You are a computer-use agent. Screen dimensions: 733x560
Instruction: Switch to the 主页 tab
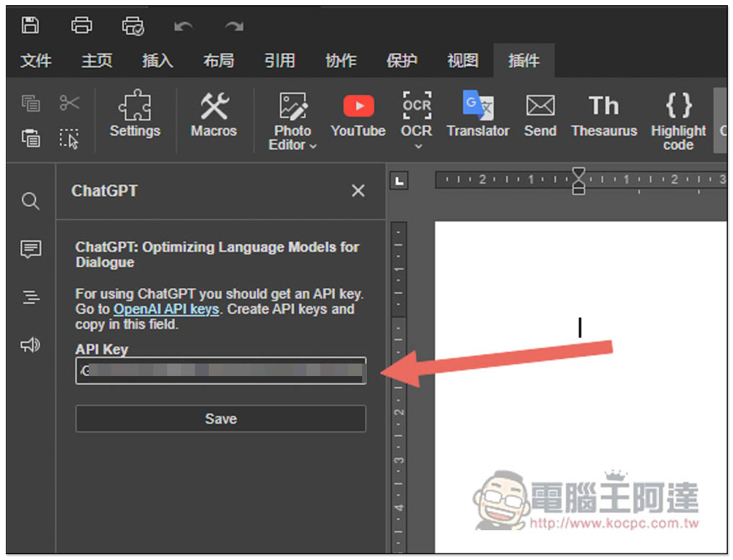tap(97, 60)
